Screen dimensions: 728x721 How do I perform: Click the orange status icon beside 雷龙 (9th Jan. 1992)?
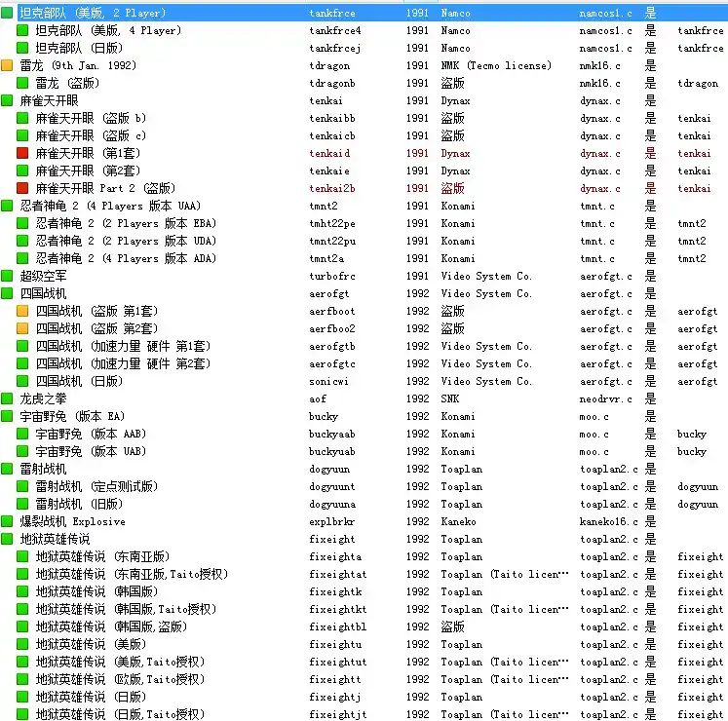coord(7,66)
